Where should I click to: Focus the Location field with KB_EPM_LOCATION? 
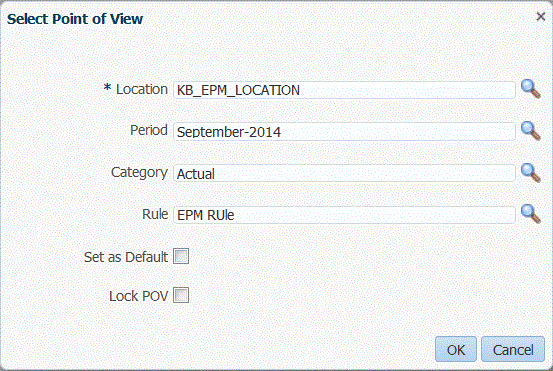344,90
